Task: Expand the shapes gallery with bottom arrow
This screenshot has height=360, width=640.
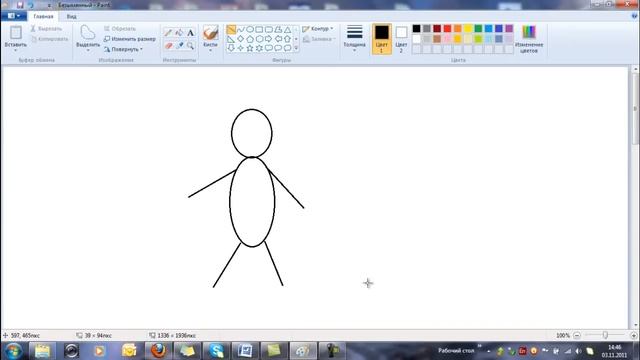Action: pyautogui.click(x=296, y=48)
